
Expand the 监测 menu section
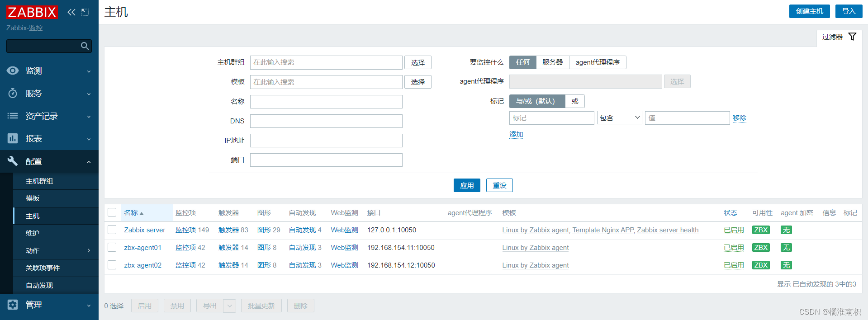89,71
